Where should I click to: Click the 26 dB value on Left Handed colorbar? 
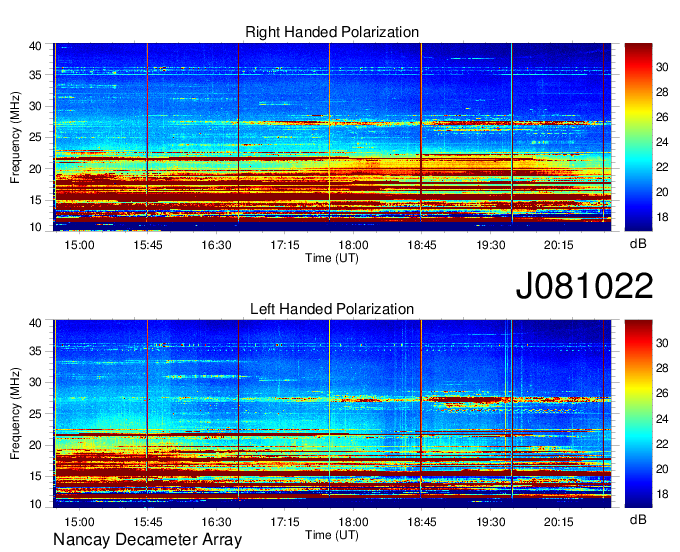point(662,393)
